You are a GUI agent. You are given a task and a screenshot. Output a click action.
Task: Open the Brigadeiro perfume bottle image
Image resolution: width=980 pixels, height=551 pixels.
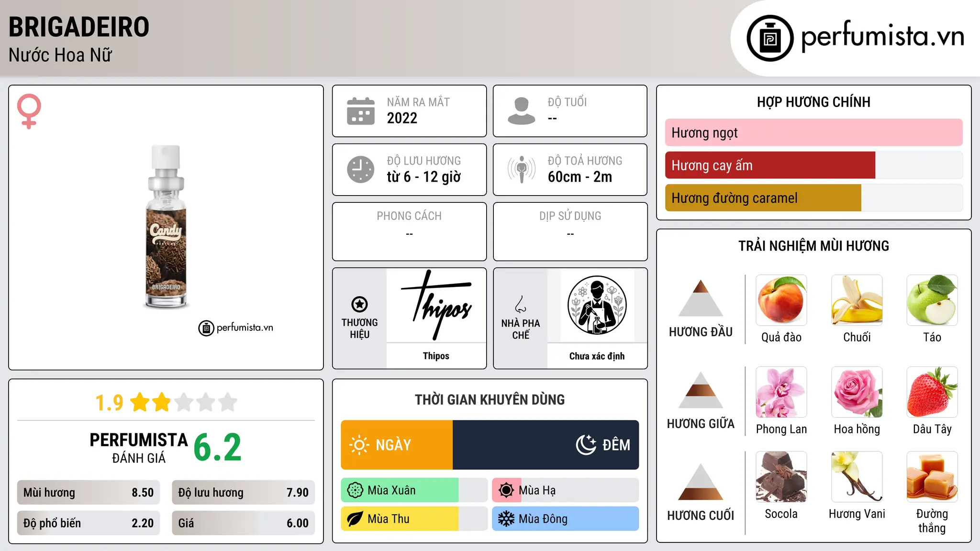pyautogui.click(x=166, y=227)
